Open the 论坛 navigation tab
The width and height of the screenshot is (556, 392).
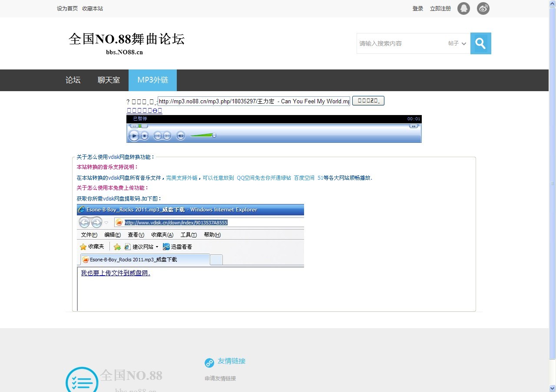tap(73, 80)
